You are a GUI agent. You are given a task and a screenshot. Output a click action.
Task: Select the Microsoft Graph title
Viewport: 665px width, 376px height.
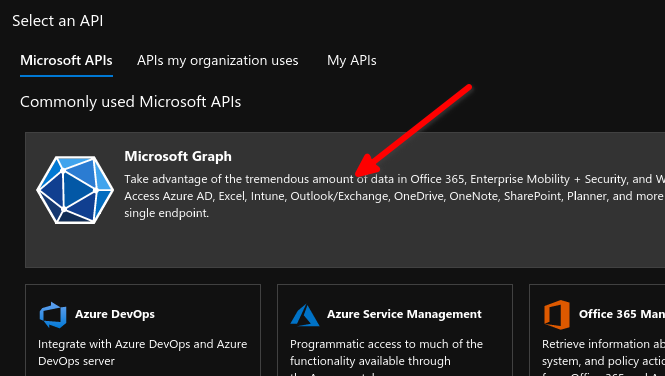(178, 156)
